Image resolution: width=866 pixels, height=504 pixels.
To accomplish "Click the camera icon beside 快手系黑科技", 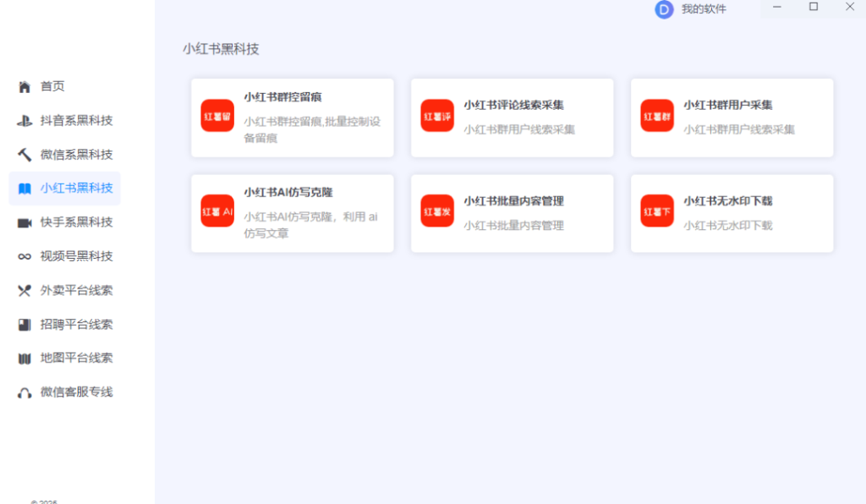I will tap(24, 222).
